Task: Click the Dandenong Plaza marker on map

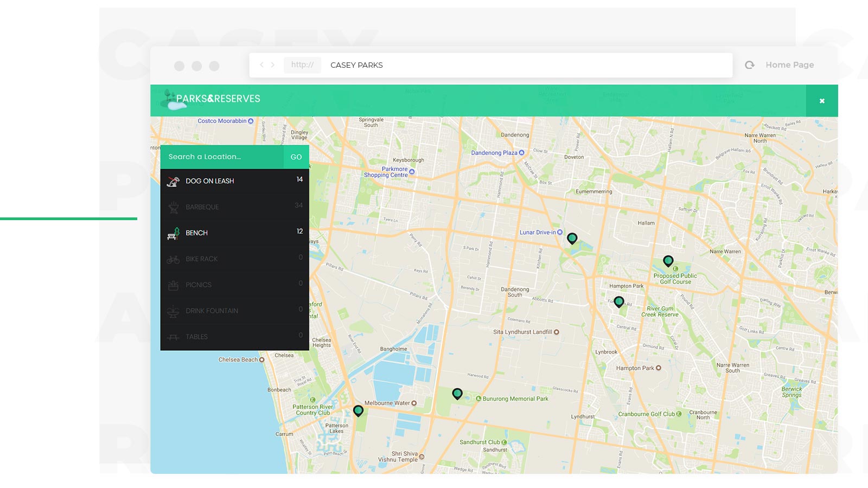Action: pyautogui.click(x=521, y=153)
